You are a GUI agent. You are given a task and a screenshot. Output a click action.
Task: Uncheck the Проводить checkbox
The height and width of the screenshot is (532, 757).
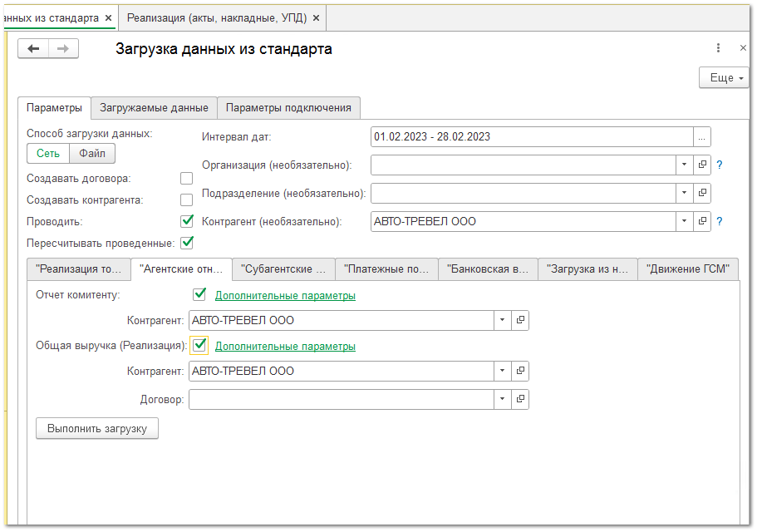187,222
